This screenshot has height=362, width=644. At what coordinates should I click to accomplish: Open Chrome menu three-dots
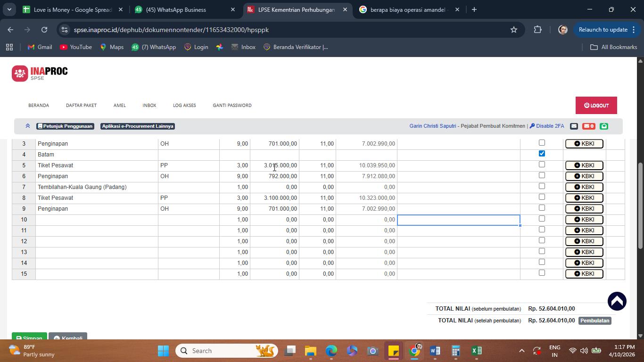click(x=634, y=30)
